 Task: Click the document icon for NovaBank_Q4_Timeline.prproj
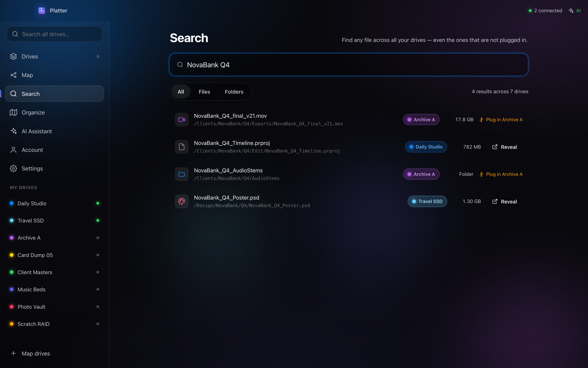coord(182,147)
